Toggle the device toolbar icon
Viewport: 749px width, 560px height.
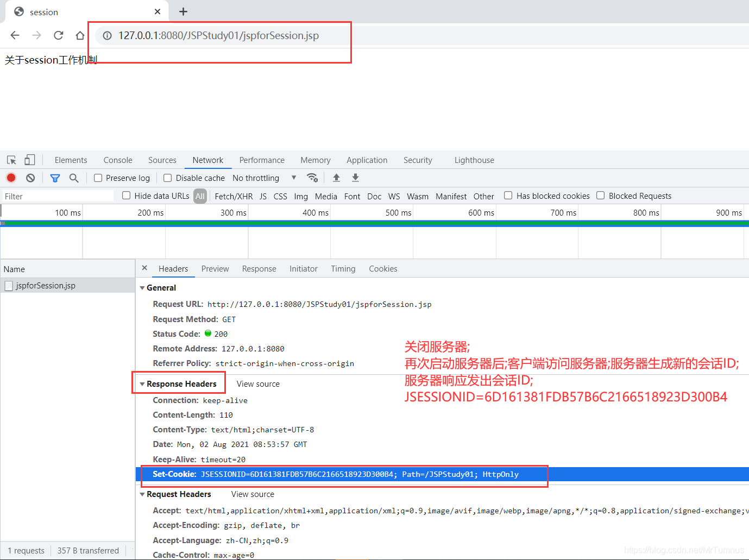pyautogui.click(x=30, y=160)
